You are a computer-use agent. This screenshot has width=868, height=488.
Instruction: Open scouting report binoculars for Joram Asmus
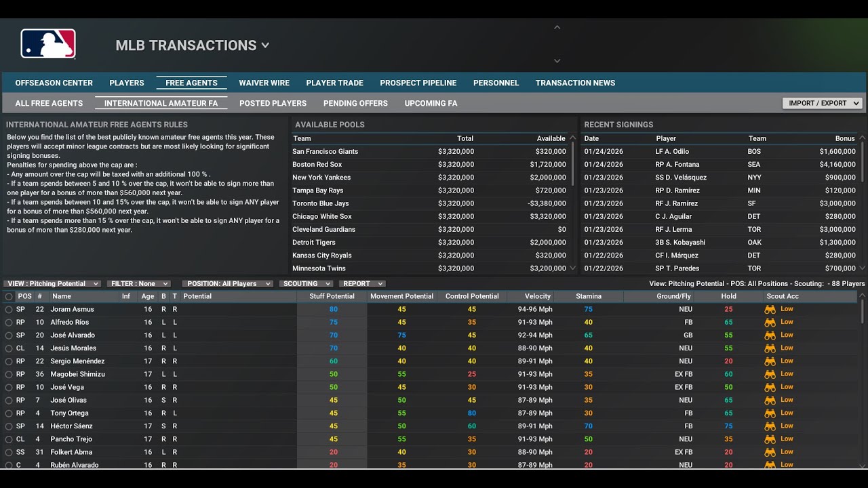(x=770, y=309)
